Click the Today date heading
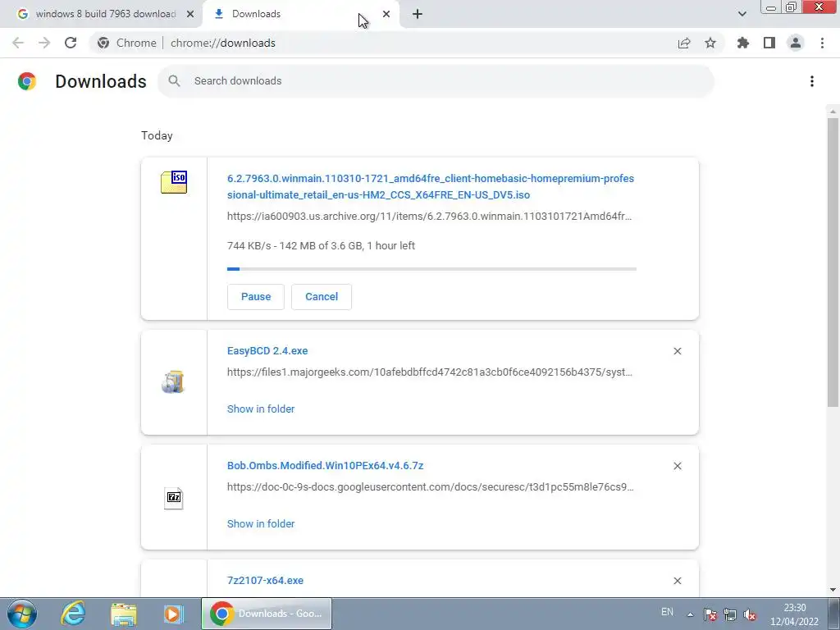The height and width of the screenshot is (630, 840). pyautogui.click(x=157, y=135)
